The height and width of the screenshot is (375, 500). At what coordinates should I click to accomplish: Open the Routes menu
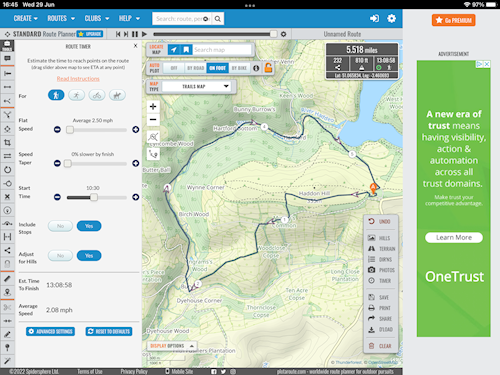pos(61,19)
